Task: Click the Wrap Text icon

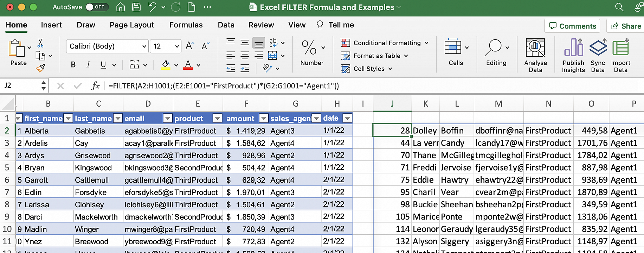Action: pyautogui.click(x=273, y=43)
